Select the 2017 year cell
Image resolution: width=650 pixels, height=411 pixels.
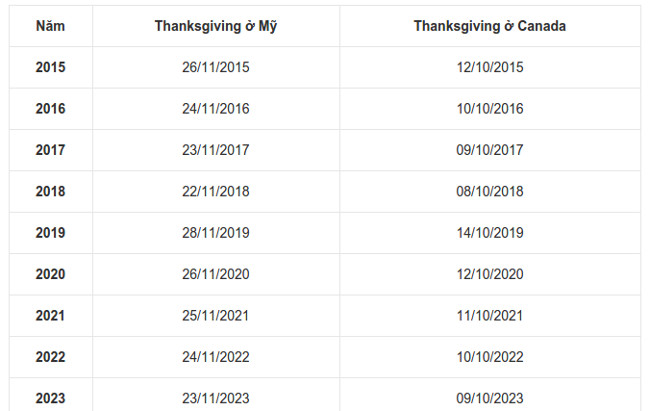pos(50,150)
